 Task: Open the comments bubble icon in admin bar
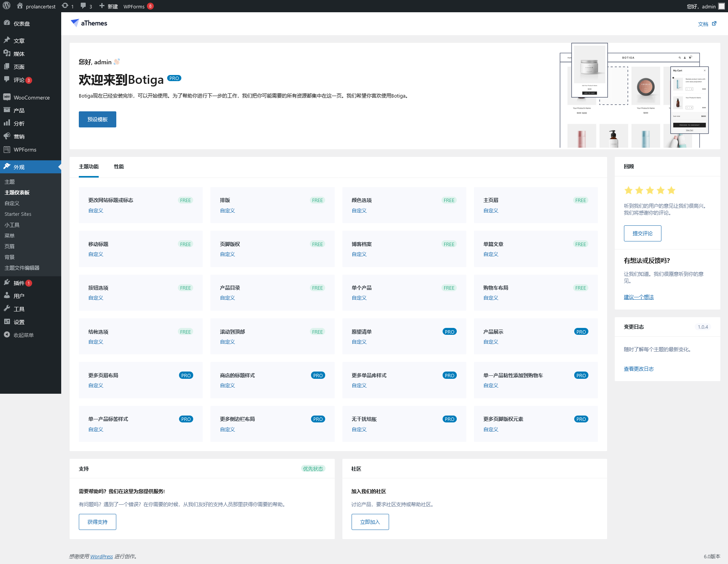tap(83, 6)
